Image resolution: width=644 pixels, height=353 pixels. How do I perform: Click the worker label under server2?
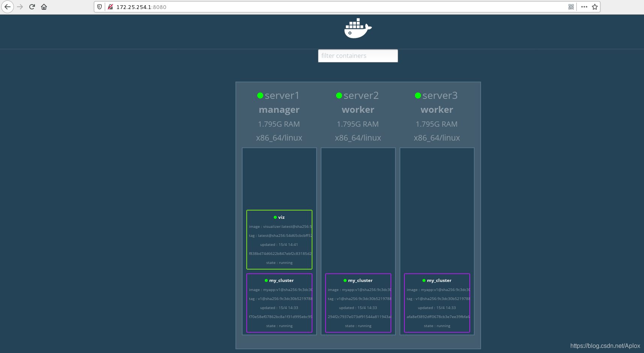(x=358, y=110)
